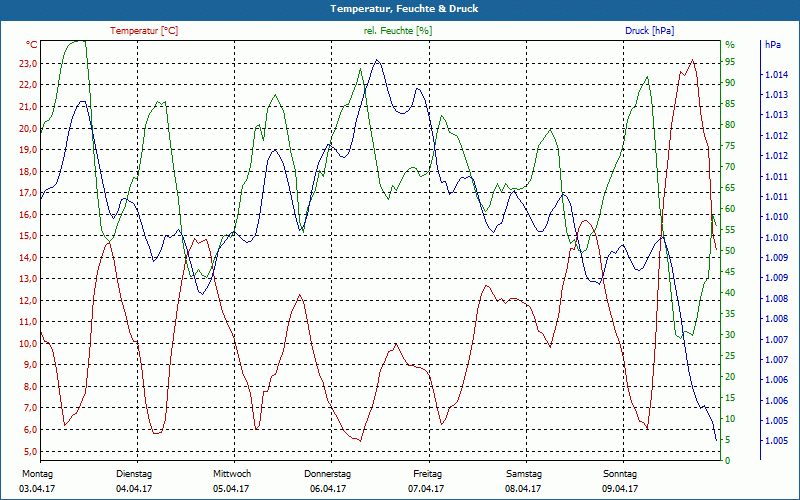Click the green '35' humidity axis value

730,314
